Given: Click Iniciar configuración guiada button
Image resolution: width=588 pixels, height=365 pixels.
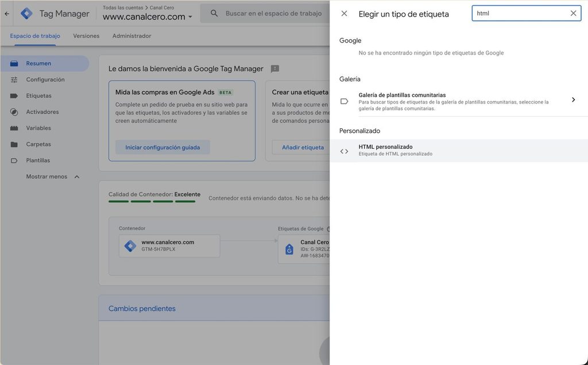Looking at the screenshot, I should (163, 147).
